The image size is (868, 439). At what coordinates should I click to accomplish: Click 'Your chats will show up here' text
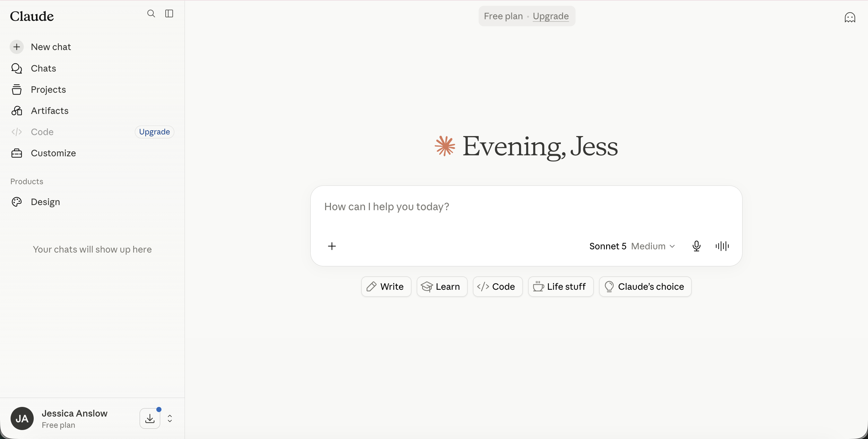coord(92,249)
